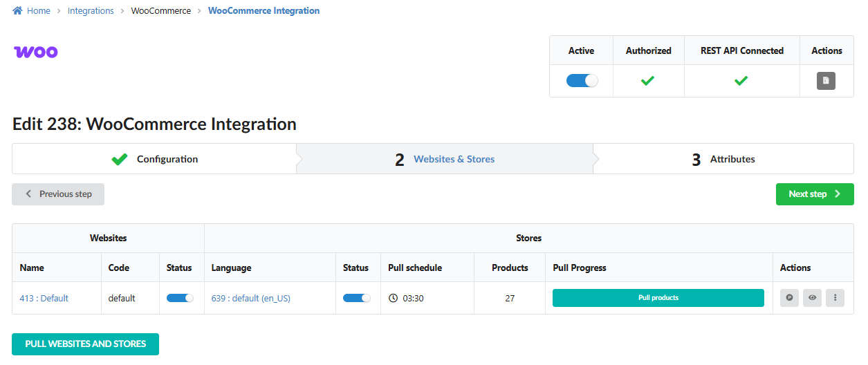Toggle the integration Active switch
This screenshot has width=868, height=365.
point(582,81)
